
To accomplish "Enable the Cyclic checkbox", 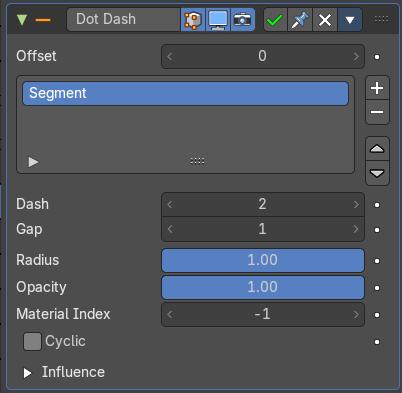I will tap(32, 341).
